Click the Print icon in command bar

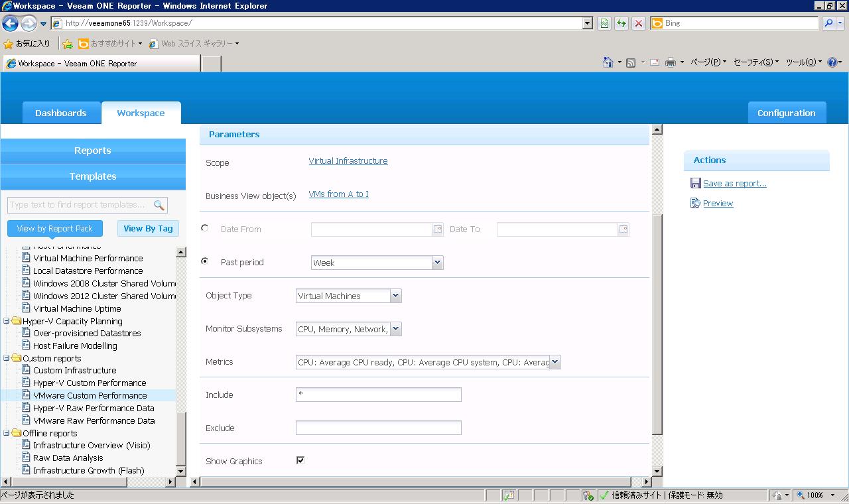[x=671, y=62]
